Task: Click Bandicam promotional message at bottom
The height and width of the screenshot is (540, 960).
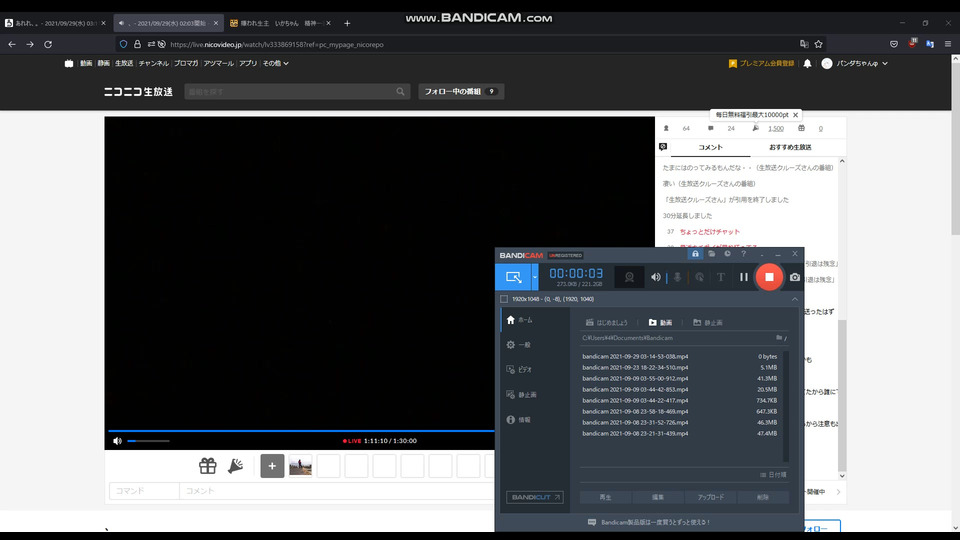Action: (649, 522)
